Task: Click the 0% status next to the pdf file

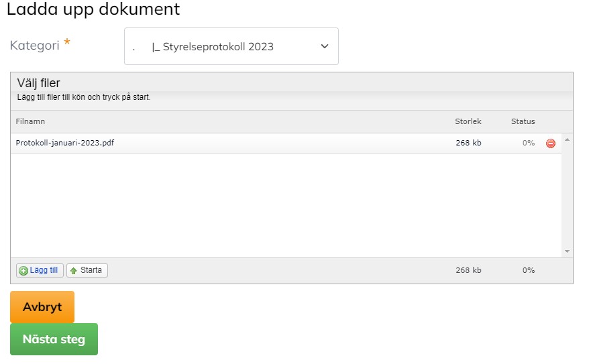Action: pos(529,143)
